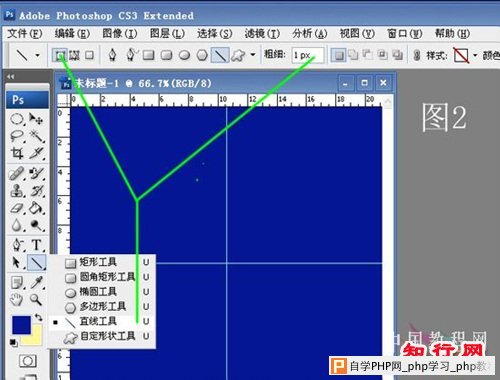Click the style swatch in options bar
This screenshot has width=500, height=380.
click(461, 55)
